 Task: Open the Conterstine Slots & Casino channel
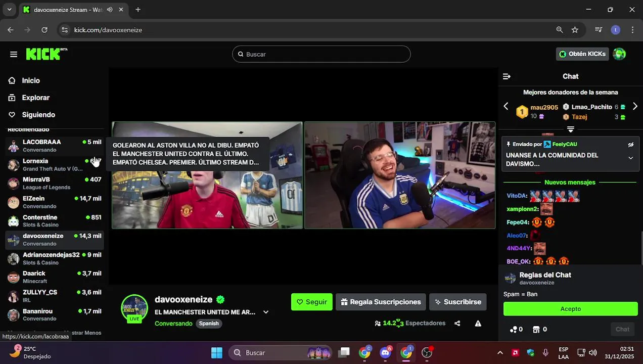point(55,221)
